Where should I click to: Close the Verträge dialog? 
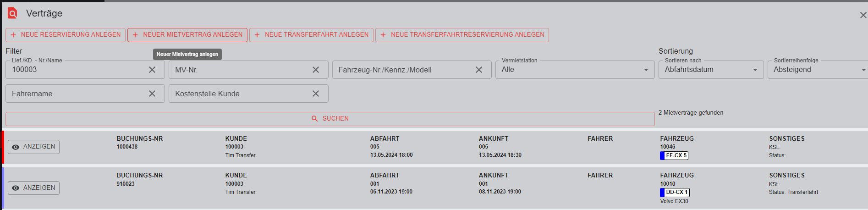click(x=863, y=15)
